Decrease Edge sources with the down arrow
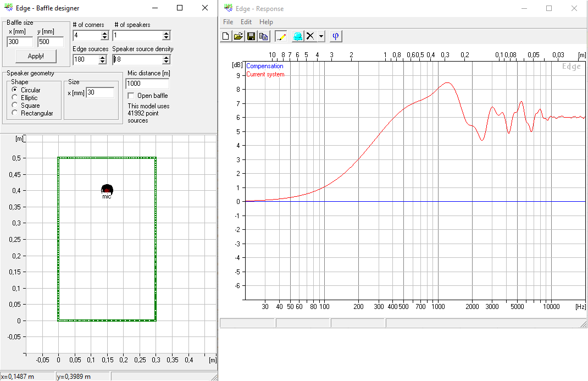Viewport: 588px width, 381px height. click(x=102, y=62)
